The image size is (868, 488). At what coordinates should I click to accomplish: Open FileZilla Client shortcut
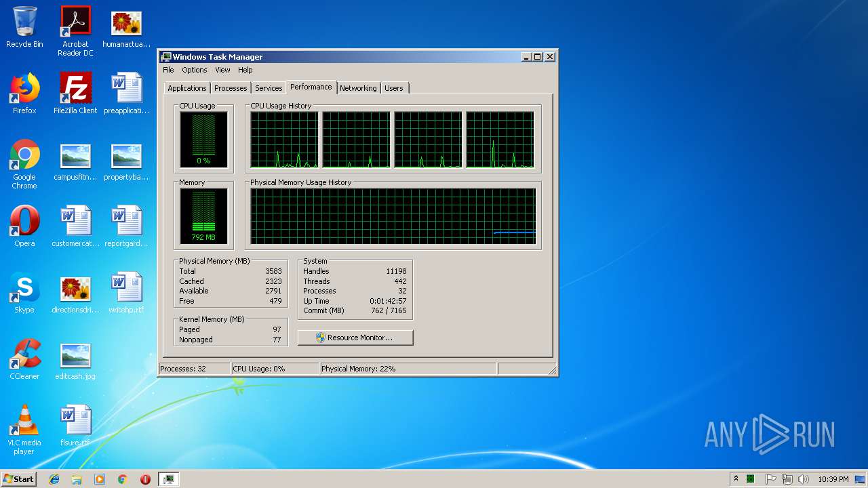pyautogui.click(x=75, y=94)
